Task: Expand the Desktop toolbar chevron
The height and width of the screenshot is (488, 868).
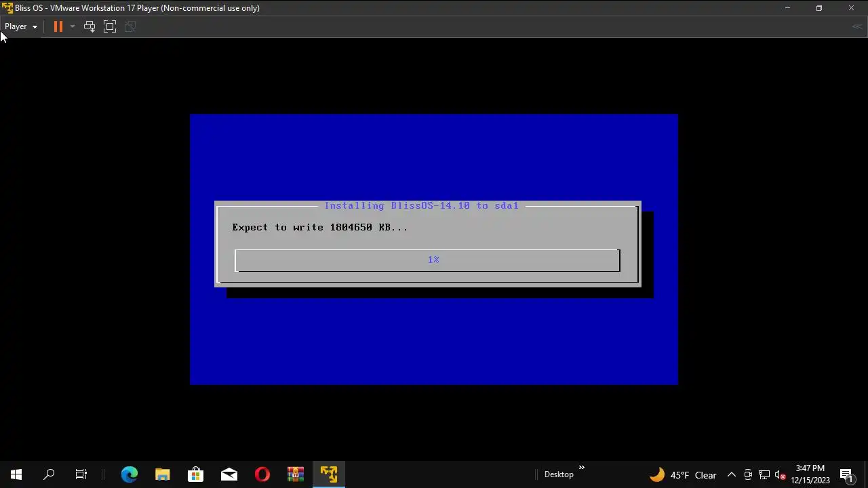Action: [x=581, y=468]
